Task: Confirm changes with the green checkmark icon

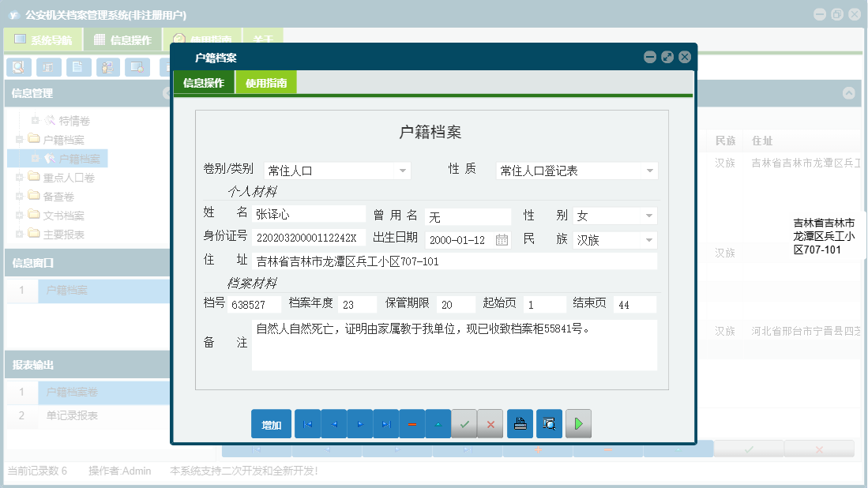Action: pos(464,423)
